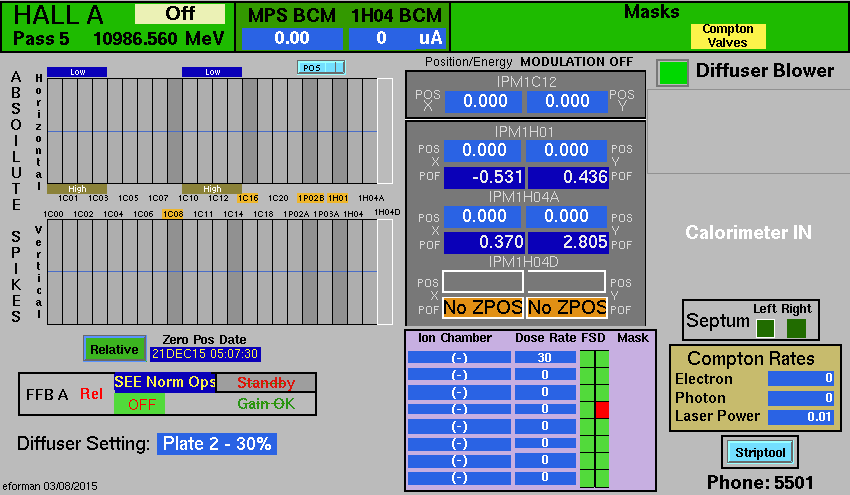This screenshot has width=850, height=495.
Task: Click the Diffuser Blower green status indicator
Action: (673, 73)
